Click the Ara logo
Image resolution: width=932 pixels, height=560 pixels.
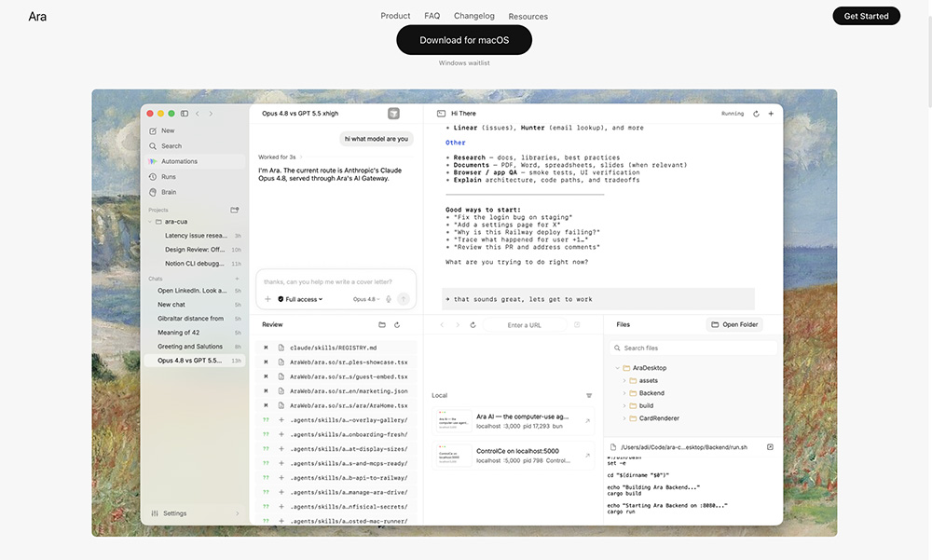coord(37,17)
